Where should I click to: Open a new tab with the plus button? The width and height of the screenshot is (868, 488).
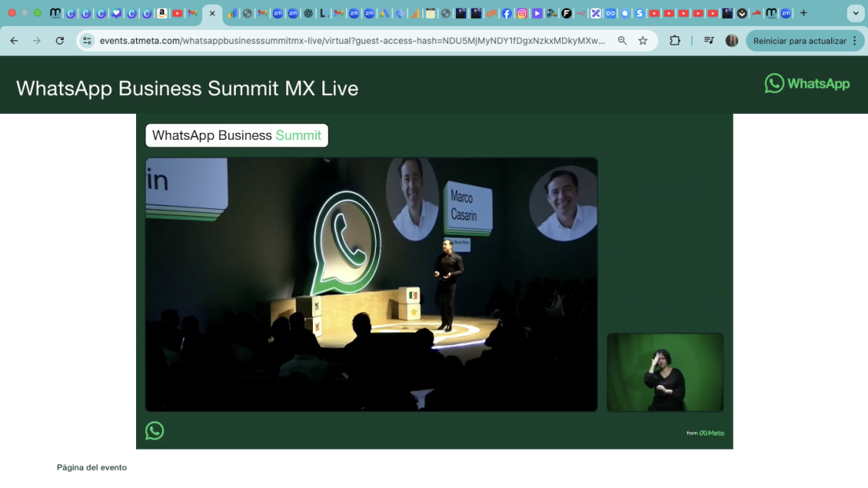tap(804, 13)
